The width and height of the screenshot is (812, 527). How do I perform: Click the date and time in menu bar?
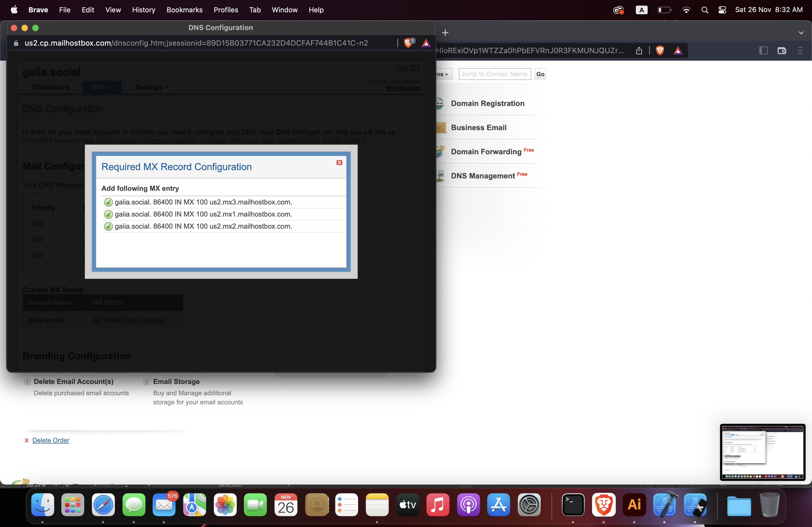769,10
